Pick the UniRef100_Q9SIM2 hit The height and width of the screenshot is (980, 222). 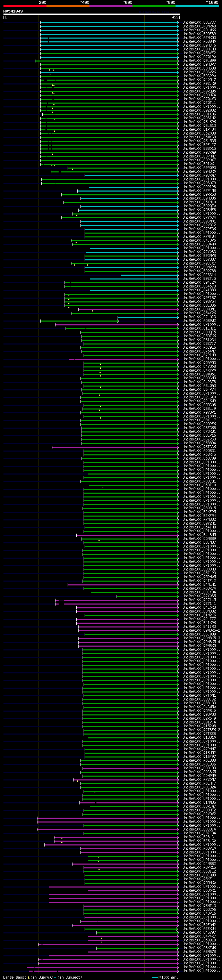(x=199, y=118)
